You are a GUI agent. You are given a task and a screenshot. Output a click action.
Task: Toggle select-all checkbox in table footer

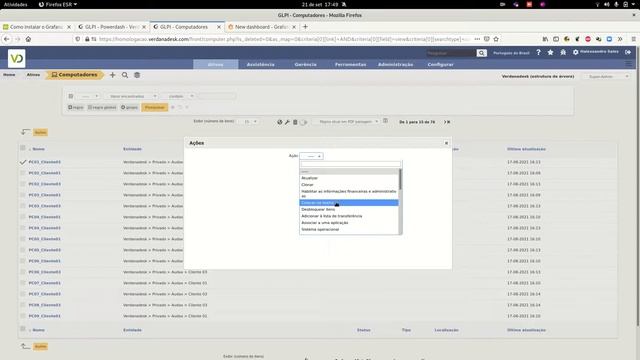click(23, 329)
